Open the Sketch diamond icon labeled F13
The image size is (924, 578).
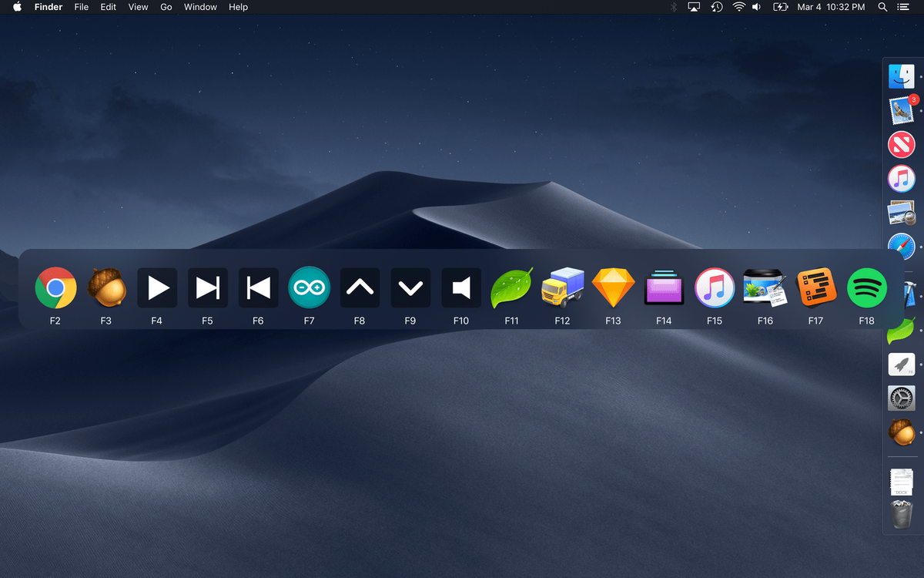click(x=613, y=287)
